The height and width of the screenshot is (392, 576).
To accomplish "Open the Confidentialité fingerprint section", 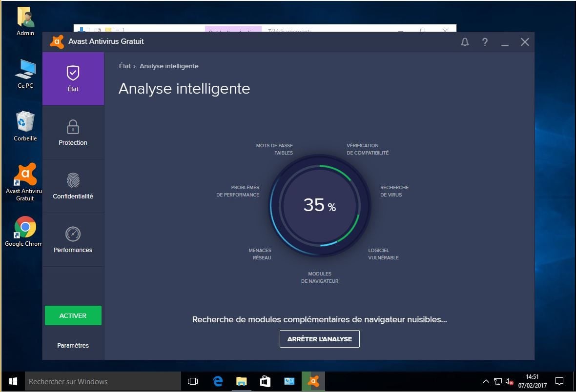I will coord(73,186).
